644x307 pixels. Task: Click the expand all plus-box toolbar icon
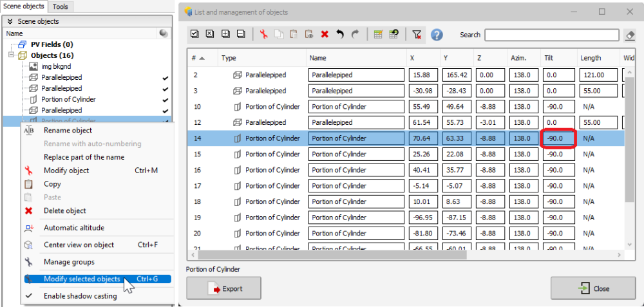225,35
